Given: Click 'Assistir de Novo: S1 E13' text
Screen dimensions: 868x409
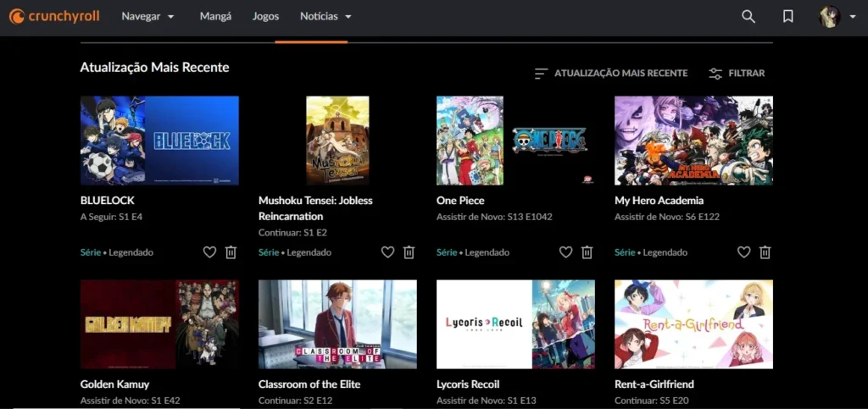Looking at the screenshot, I should [x=486, y=401].
